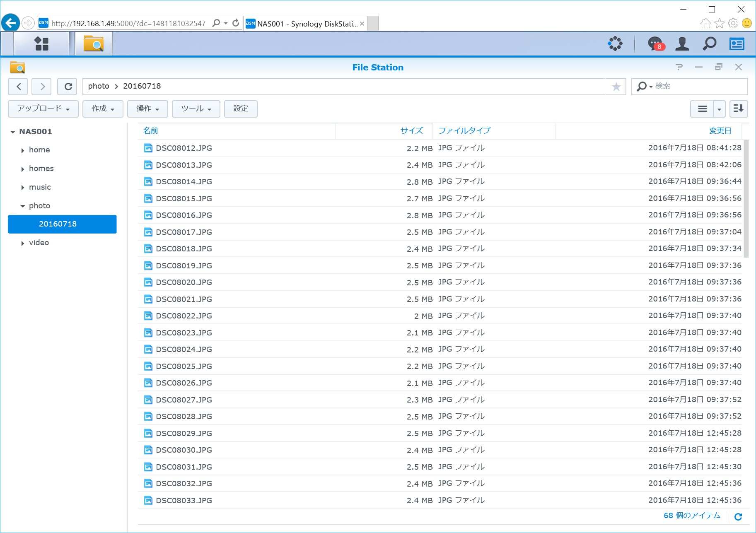Image resolution: width=756 pixels, height=533 pixels.
Task: Navigate to photo in breadcrumb path
Action: click(x=99, y=86)
